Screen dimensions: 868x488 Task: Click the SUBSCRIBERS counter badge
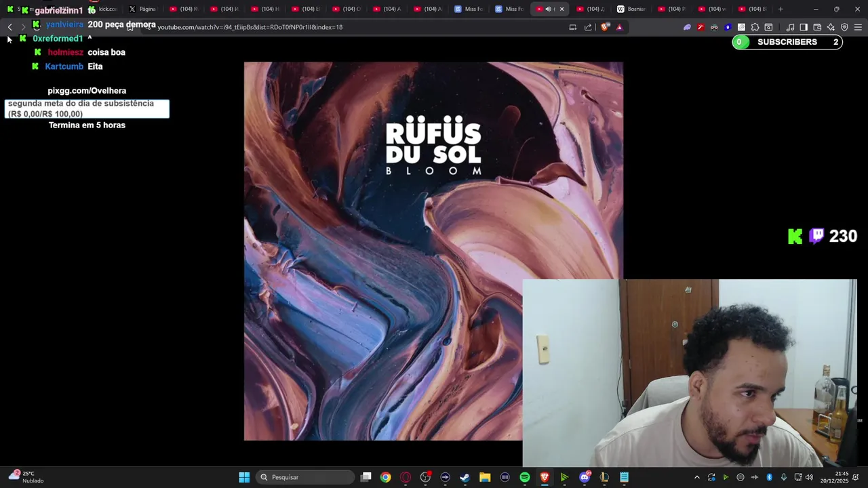tap(787, 42)
